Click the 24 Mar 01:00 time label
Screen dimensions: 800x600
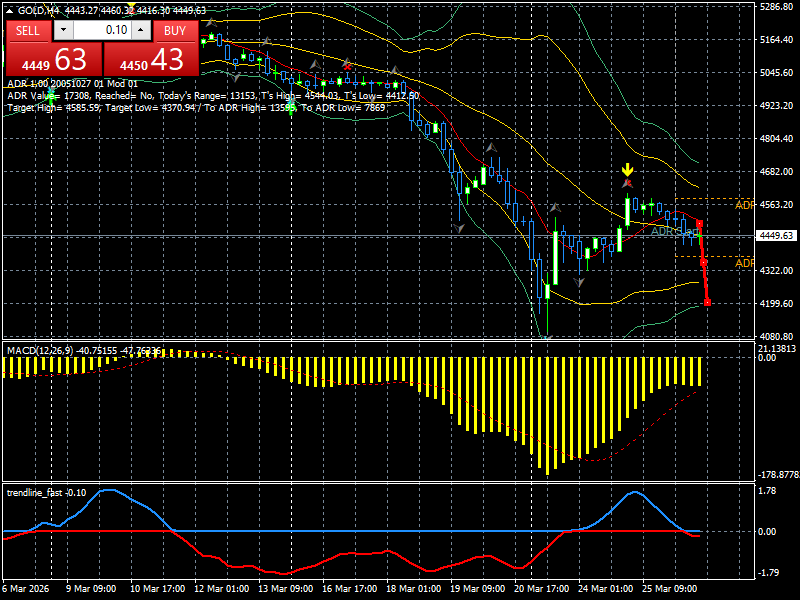pyautogui.click(x=606, y=589)
